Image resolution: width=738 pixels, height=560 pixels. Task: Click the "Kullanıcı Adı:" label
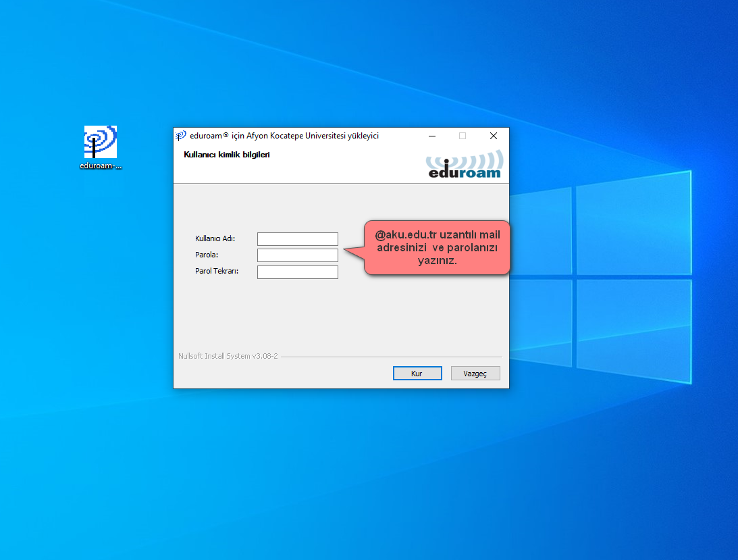215,239
